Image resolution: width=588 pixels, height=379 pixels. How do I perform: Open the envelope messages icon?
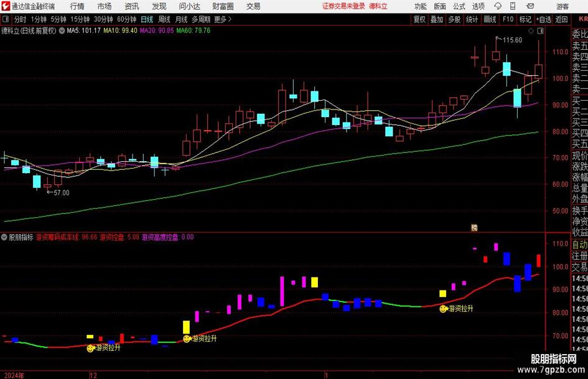530,6
